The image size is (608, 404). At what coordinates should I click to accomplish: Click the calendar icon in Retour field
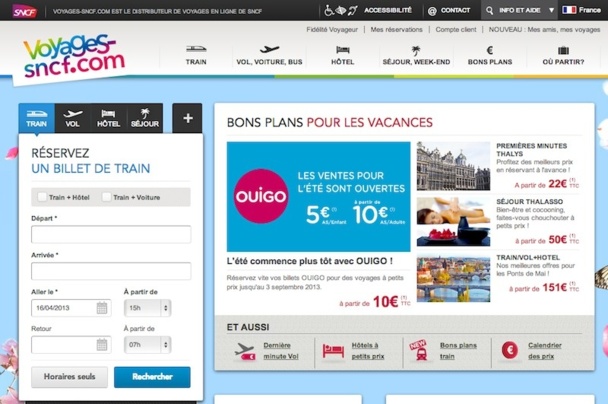pos(102,345)
